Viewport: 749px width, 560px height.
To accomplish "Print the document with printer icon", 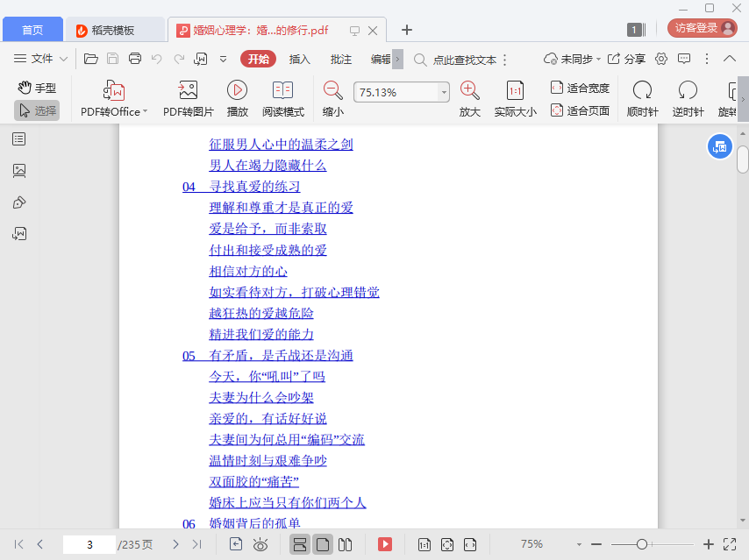I will coord(135,59).
